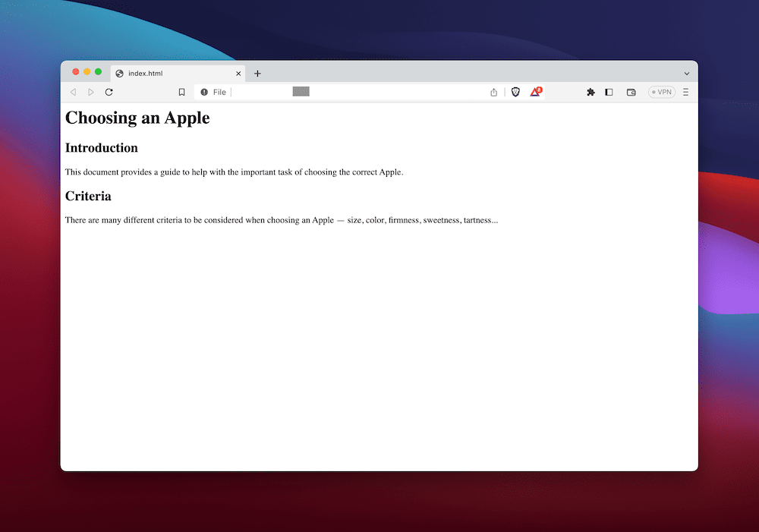
Task: Click the forward navigation button
Action: [x=90, y=92]
